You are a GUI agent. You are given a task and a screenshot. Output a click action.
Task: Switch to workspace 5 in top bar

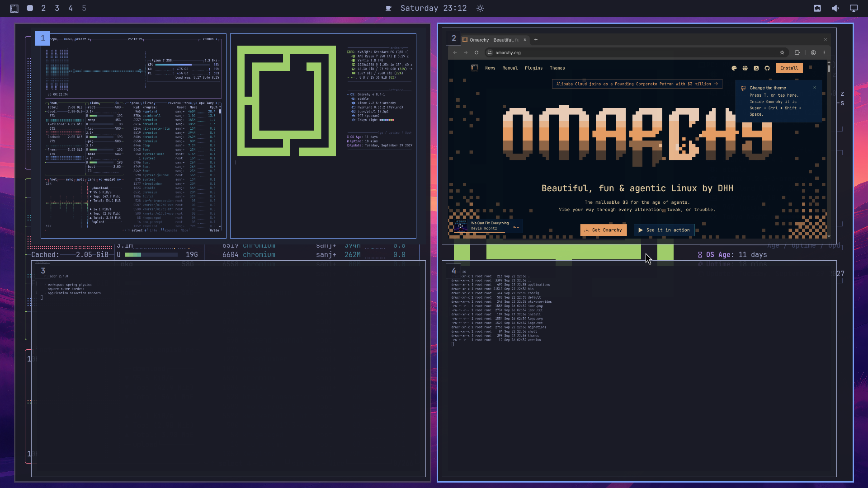(84, 8)
